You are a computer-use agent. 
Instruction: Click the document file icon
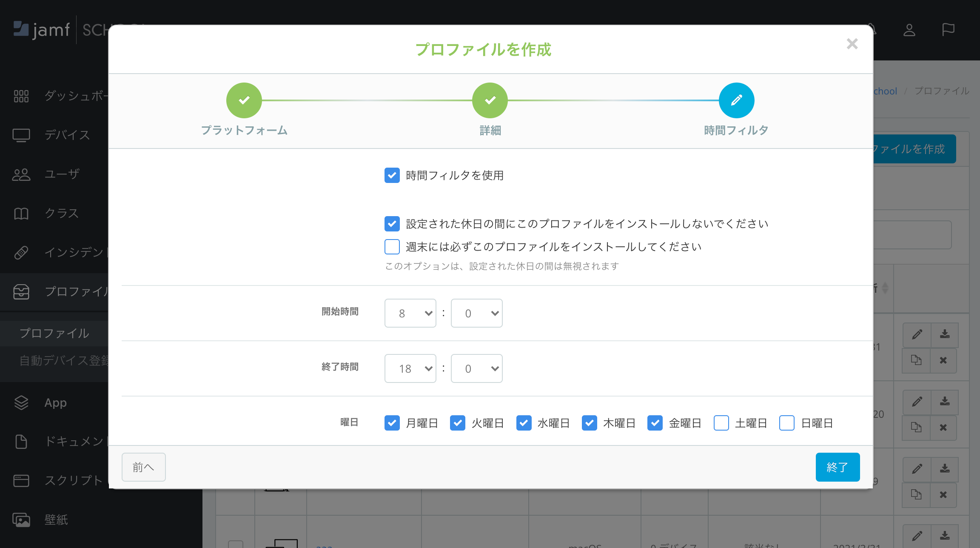click(x=21, y=442)
